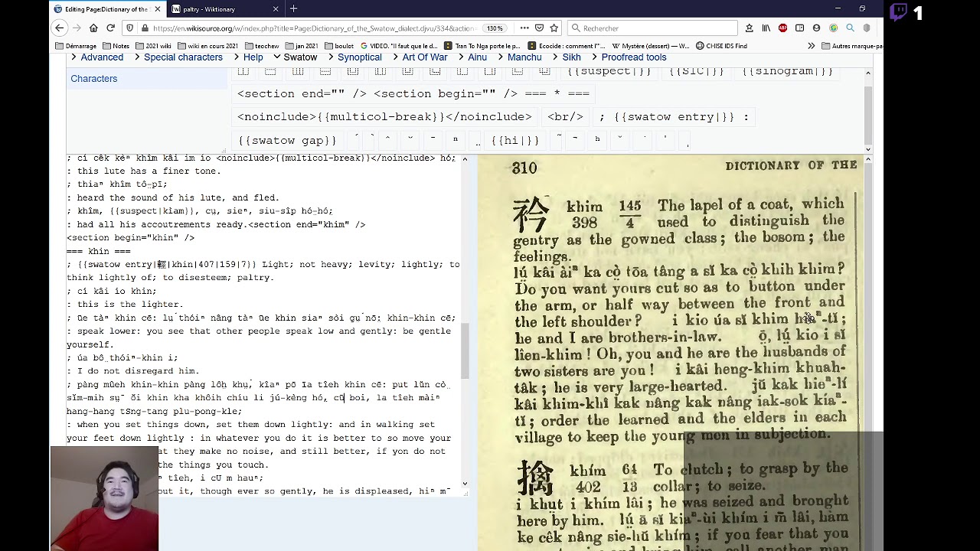Insert superscript h character
Screen dimensions: 980x551
[x=597, y=139]
